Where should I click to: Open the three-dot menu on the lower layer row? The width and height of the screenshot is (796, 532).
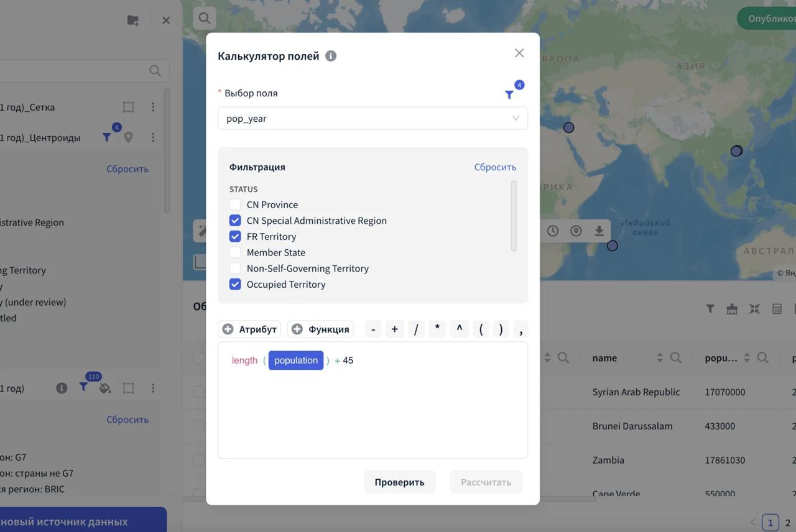(153, 388)
